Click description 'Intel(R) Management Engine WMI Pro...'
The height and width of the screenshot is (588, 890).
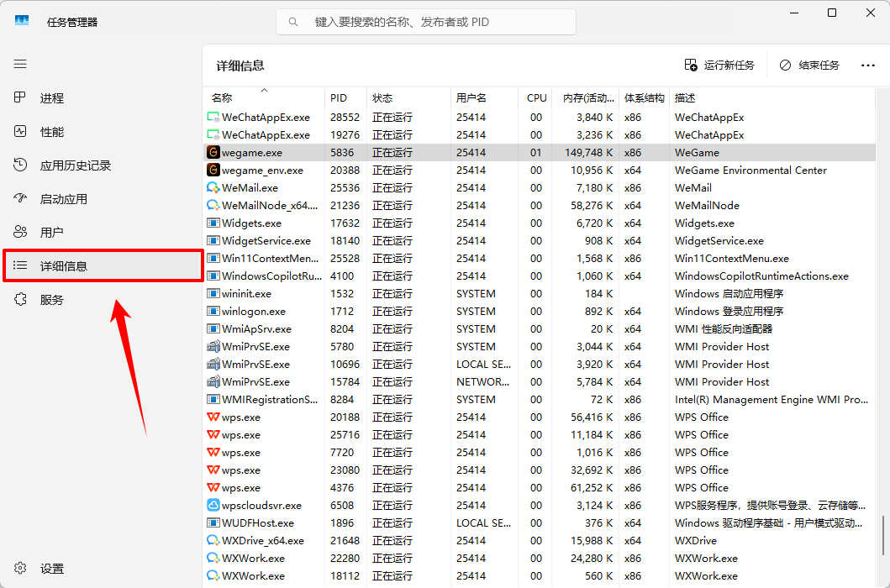coord(772,400)
